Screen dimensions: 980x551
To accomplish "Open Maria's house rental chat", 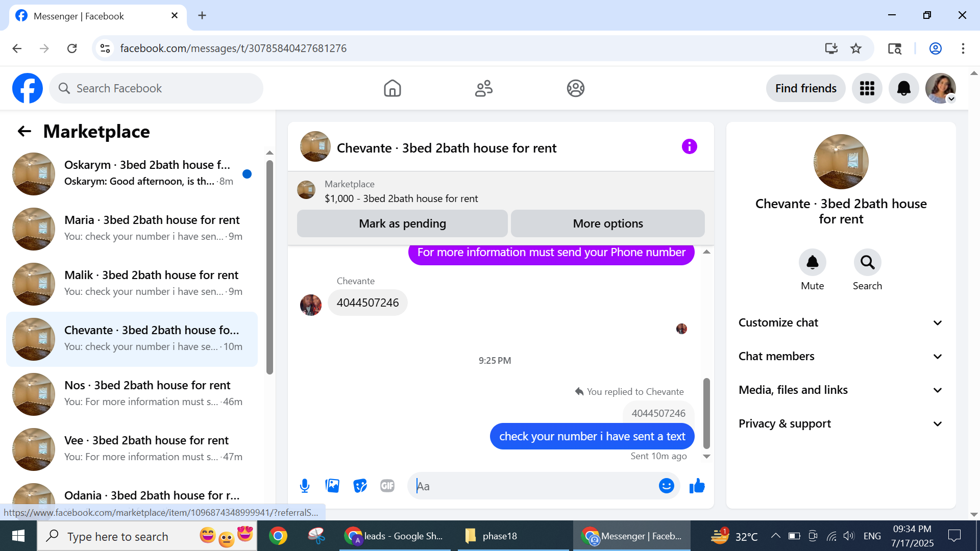I will pos(132,229).
